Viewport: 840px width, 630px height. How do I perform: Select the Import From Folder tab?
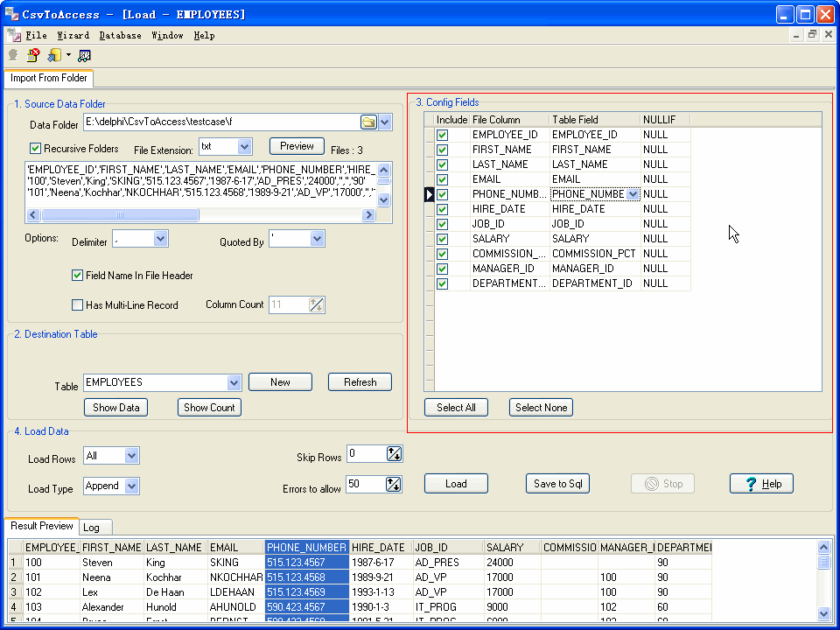(x=49, y=78)
